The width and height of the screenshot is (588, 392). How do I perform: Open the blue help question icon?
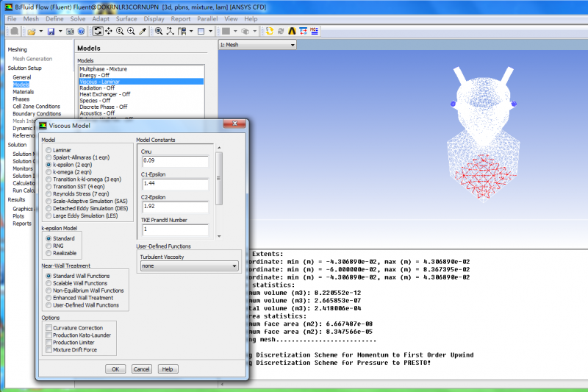[81, 32]
